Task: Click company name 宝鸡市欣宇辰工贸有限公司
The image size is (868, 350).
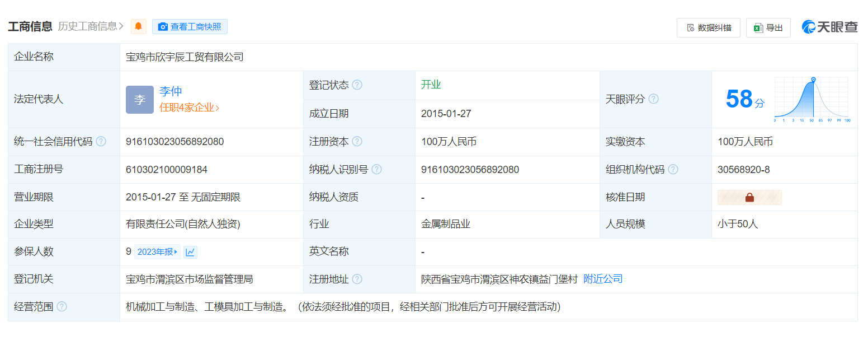Action: (185, 57)
